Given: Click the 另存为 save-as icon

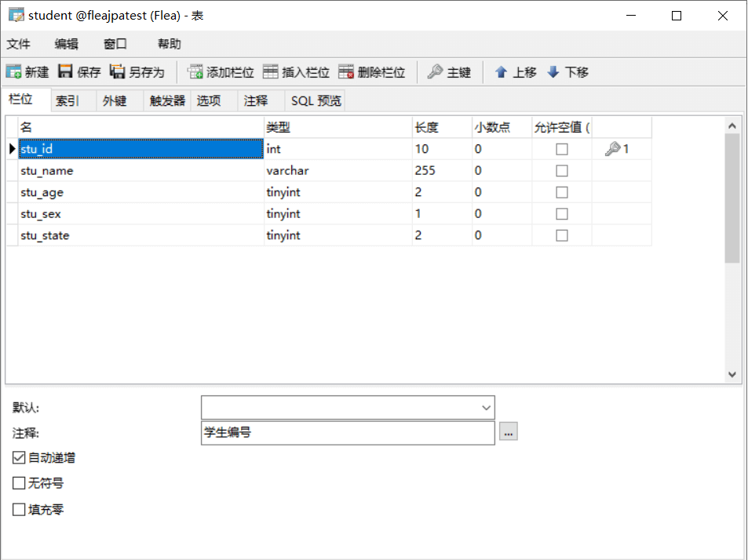Looking at the screenshot, I should click(x=117, y=71).
